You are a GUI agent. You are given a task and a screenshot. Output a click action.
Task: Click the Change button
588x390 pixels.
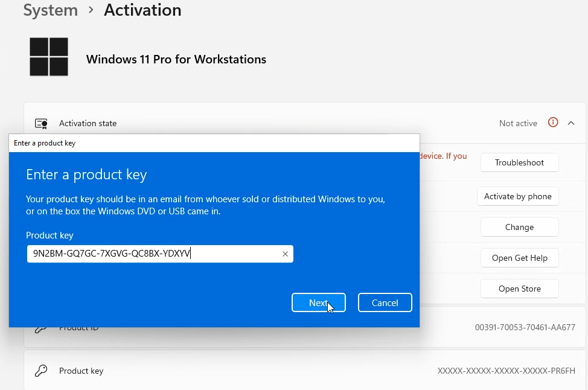point(519,226)
